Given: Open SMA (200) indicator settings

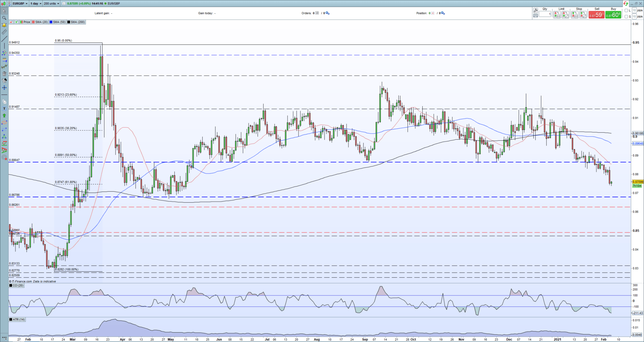Looking at the screenshot, I should [76, 22].
